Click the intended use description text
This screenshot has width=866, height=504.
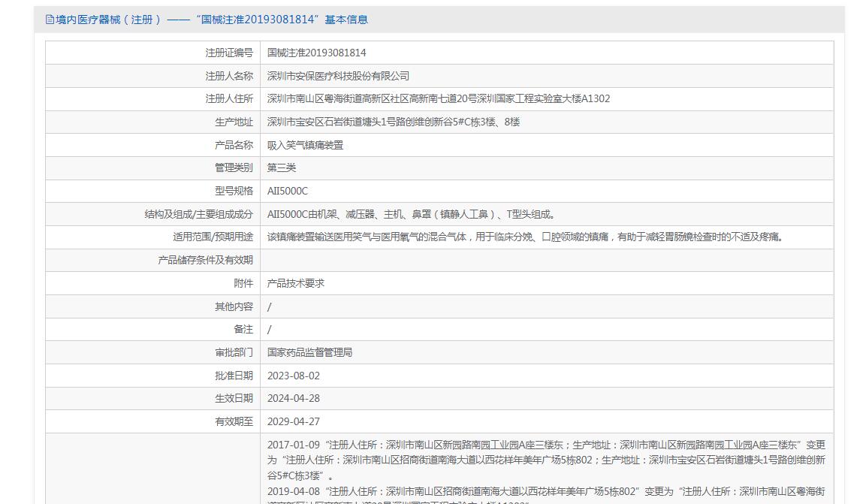click(526, 237)
